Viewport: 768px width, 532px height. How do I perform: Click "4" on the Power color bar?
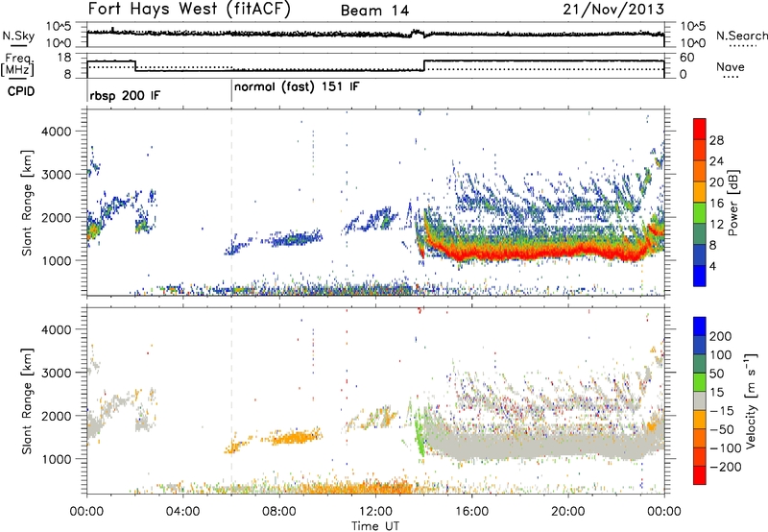[713, 266]
